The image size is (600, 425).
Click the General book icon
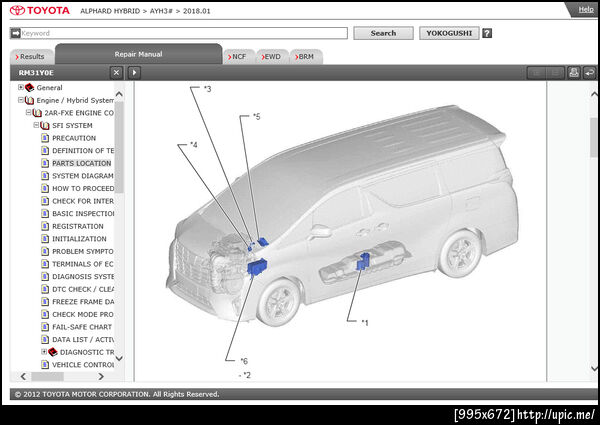[29, 88]
